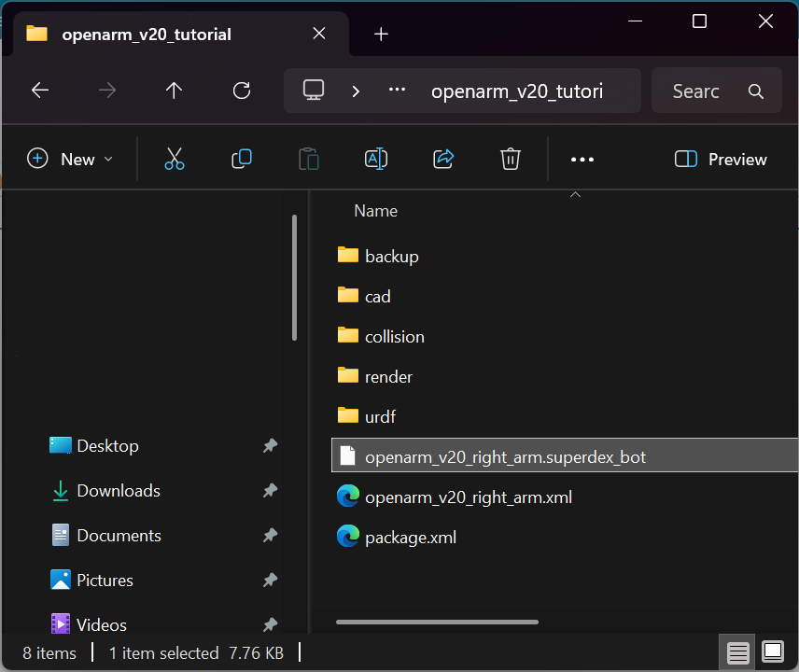Select the render folder
This screenshot has width=799, height=672.
click(x=374, y=376)
